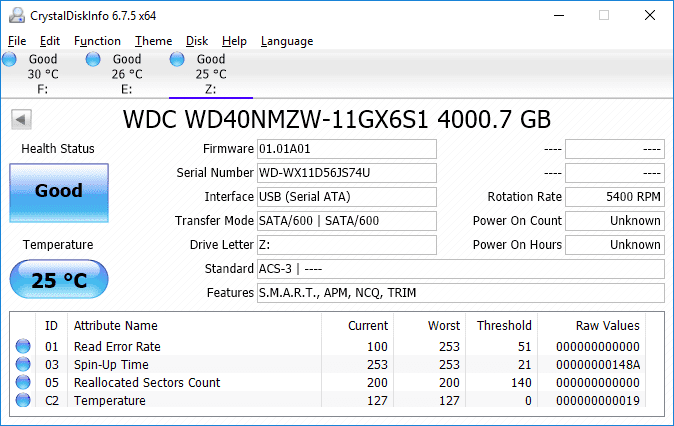Open the Language menu

tap(287, 41)
